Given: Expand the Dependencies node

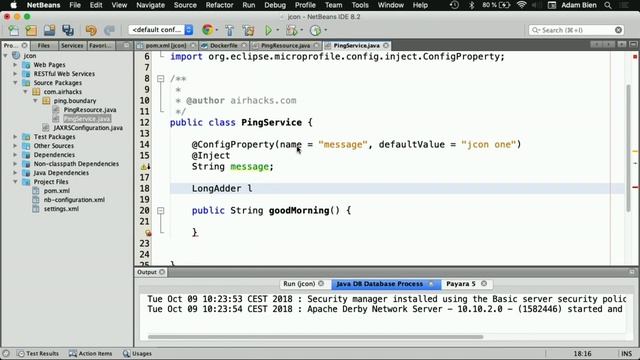Looking at the screenshot, I should 16,155.
